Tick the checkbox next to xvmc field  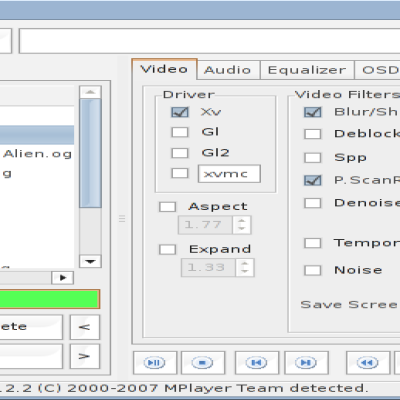tap(180, 173)
